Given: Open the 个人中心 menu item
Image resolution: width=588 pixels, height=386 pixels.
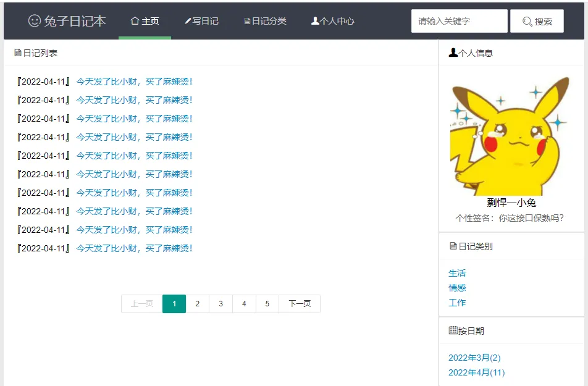Looking at the screenshot, I should click(x=333, y=21).
